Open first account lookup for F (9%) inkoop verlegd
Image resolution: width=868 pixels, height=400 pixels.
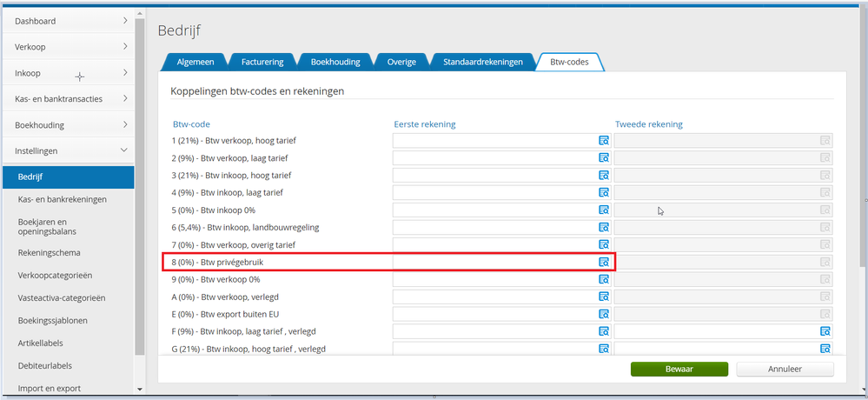coord(603,331)
